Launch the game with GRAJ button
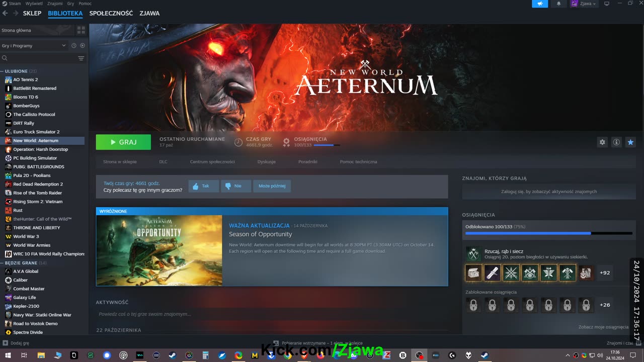 coord(123,142)
